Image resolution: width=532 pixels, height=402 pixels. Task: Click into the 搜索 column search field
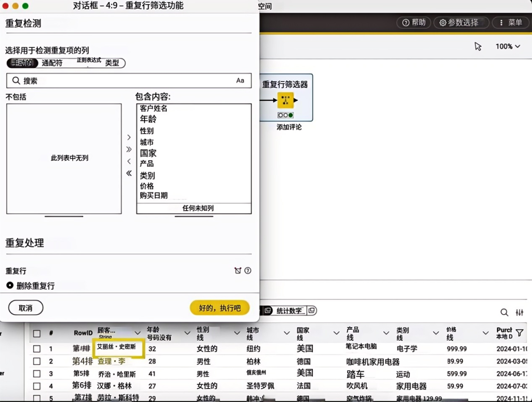125,81
